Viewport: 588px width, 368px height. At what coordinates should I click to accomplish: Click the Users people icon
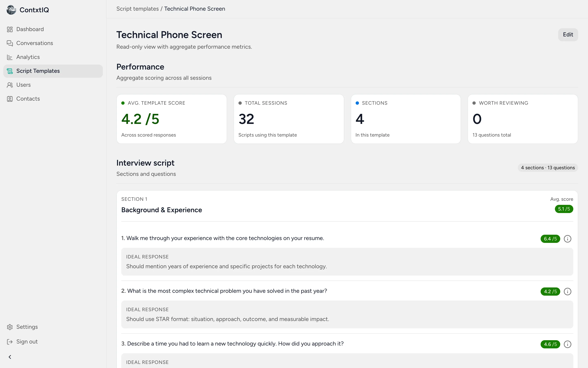(x=10, y=85)
